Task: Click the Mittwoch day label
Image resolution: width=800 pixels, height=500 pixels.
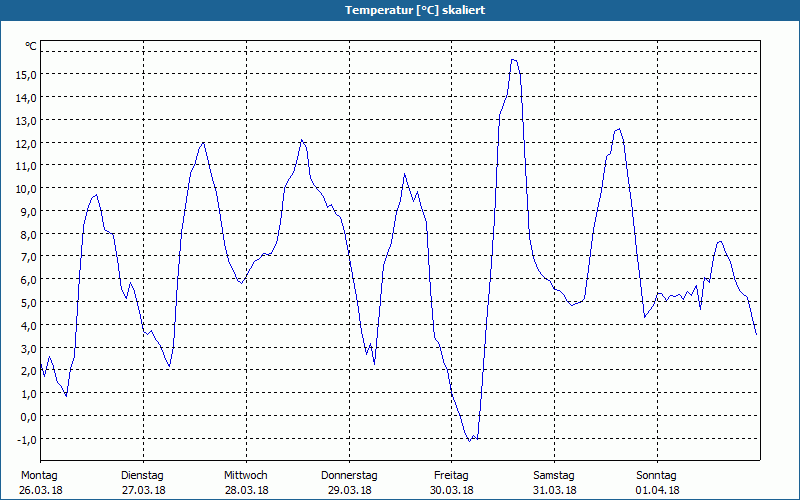Action: 245,476
